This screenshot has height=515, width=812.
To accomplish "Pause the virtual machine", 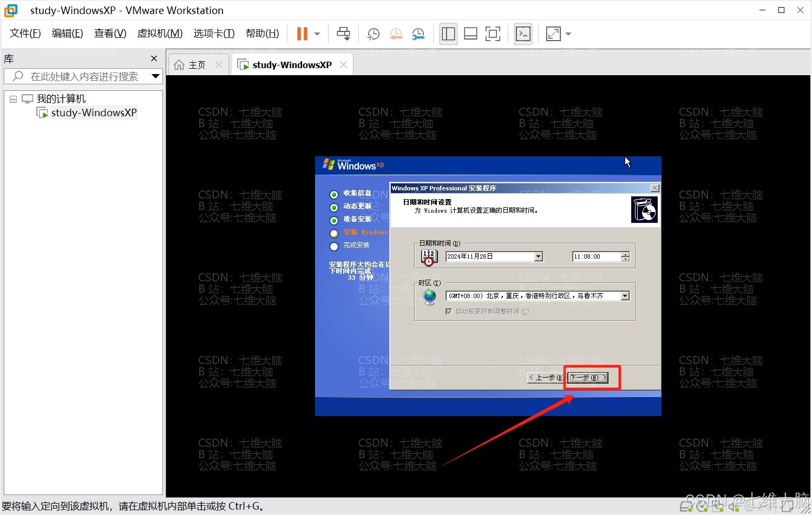I will click(302, 34).
